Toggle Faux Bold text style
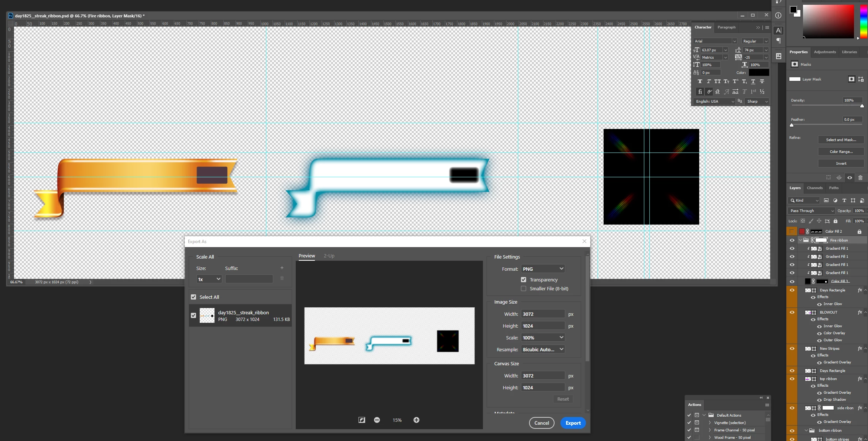 [700, 82]
